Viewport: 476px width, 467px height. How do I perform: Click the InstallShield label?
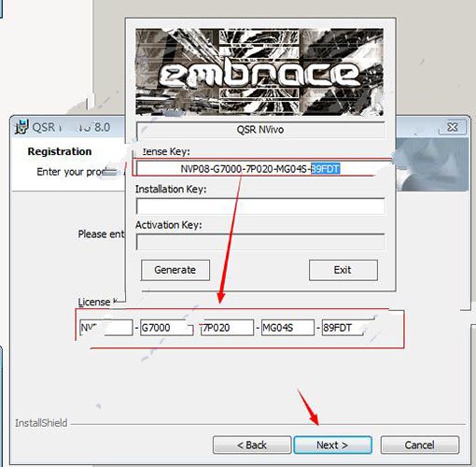point(41,423)
